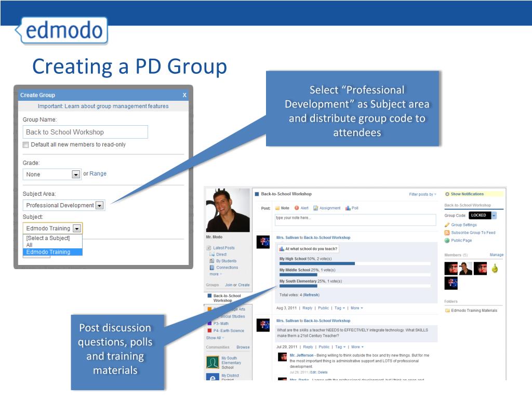This screenshot has width=532, height=399.
Task: Click the blue Back-to-School Workshop group square in sidebar
Action: pos(210,296)
